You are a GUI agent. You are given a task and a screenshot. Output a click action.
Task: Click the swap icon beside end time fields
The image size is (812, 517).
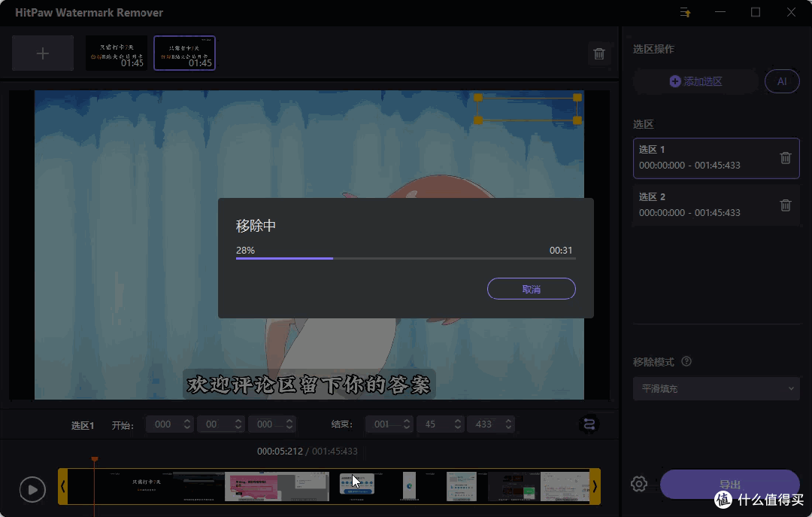click(x=589, y=424)
